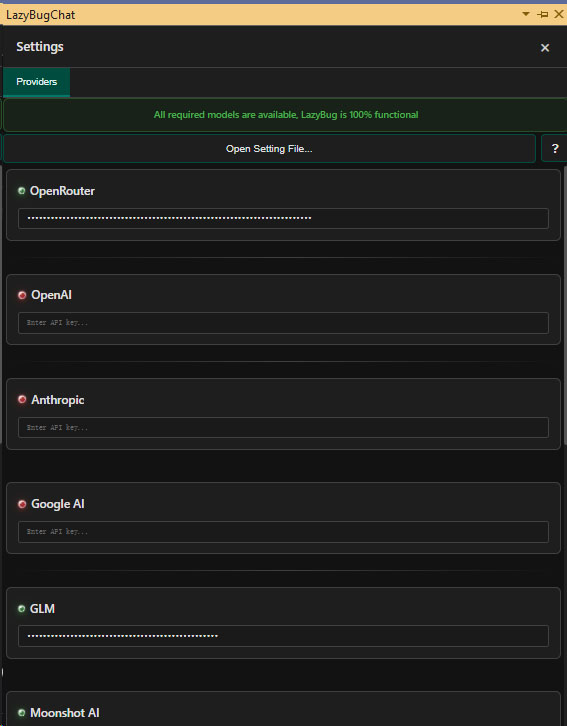The width and height of the screenshot is (567, 726).
Task: Click Open Setting File button
Action: coord(269,149)
